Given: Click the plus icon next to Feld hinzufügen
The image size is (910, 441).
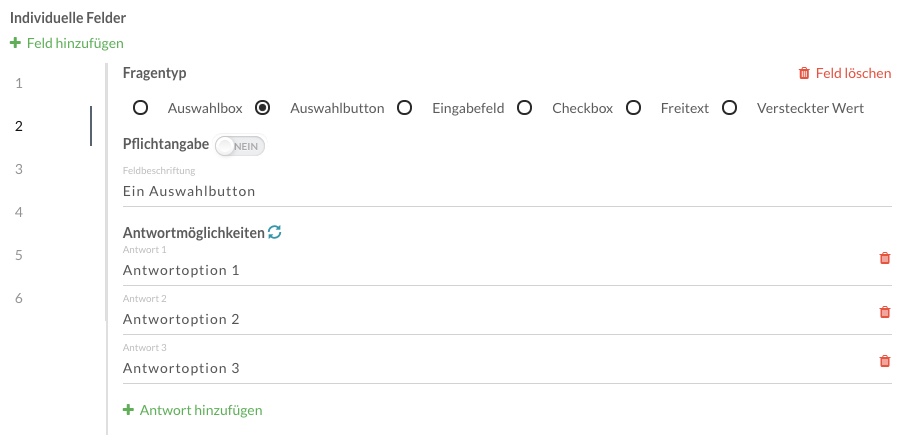Looking at the screenshot, I should [x=16, y=43].
